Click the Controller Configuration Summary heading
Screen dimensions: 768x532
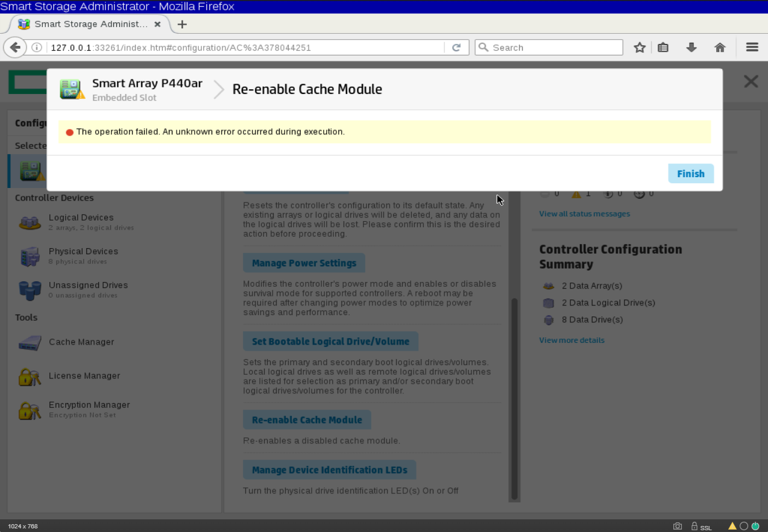611,257
